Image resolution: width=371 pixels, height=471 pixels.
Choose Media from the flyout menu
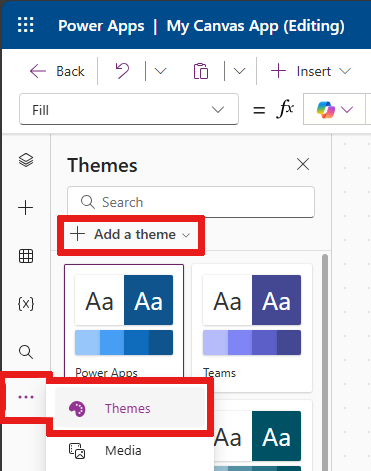[130, 451]
